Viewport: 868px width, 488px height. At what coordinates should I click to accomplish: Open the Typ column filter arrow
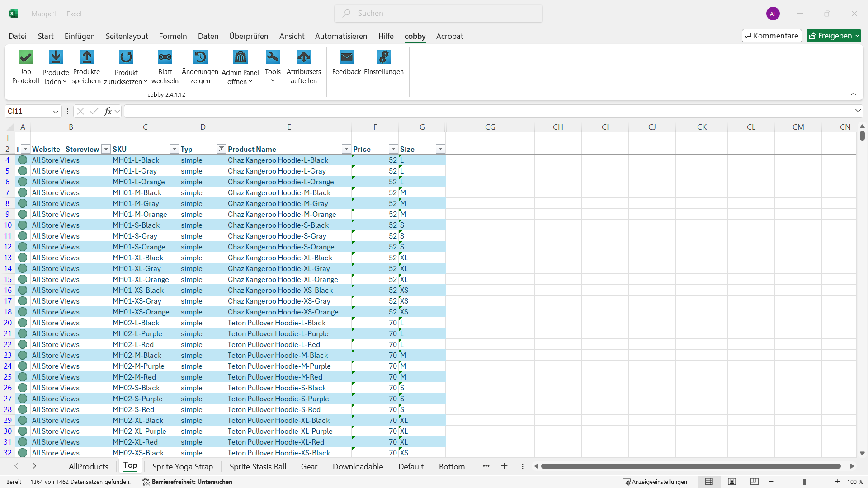[x=221, y=149]
